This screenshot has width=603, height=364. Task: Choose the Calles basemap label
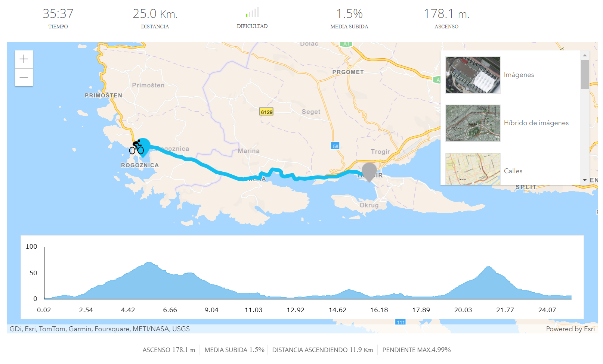pyautogui.click(x=513, y=171)
